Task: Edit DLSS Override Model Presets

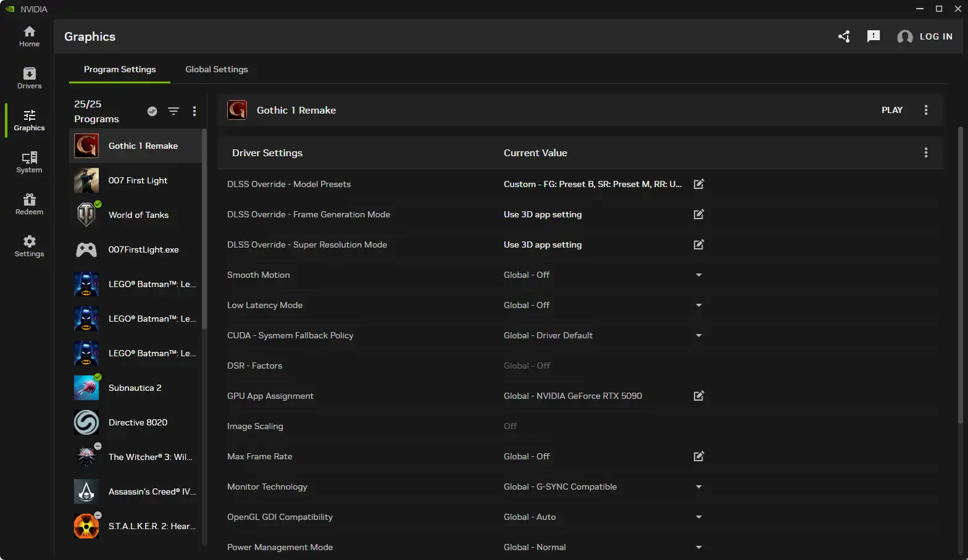Action: tap(699, 184)
